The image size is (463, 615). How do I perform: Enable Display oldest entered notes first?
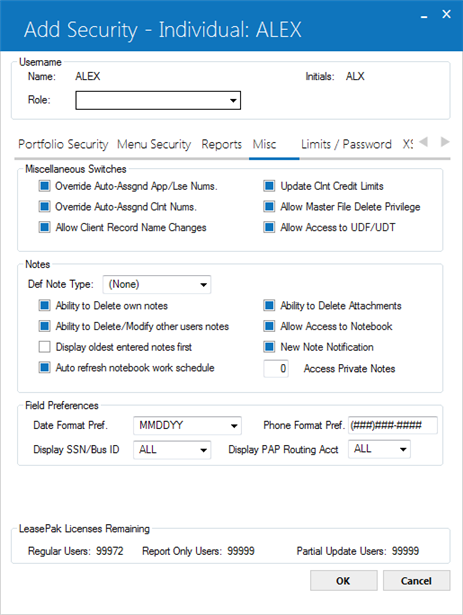[x=44, y=347]
